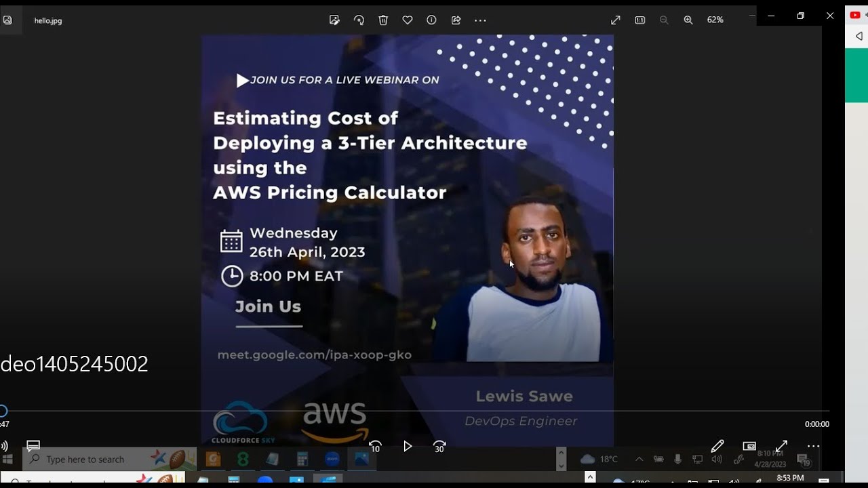The image size is (868, 488).
Task: Toggle subtitles and captions in video player
Action: tap(33, 446)
